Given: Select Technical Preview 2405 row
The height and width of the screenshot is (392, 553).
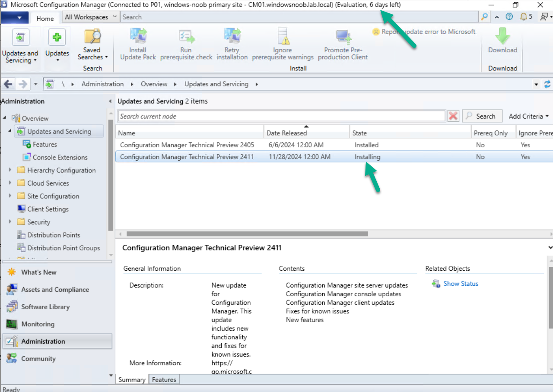Looking at the screenshot, I should point(334,145).
